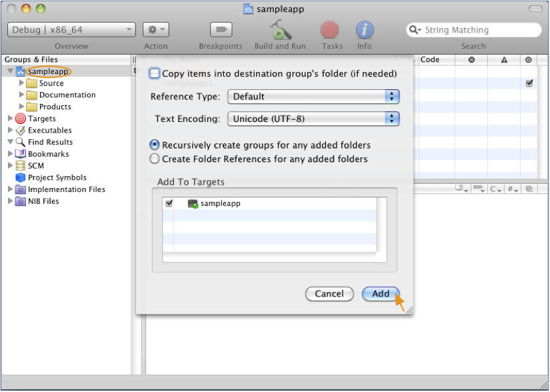Viewport: 550px width, 392px height.
Task: Click the Source folder icon
Action: [31, 83]
